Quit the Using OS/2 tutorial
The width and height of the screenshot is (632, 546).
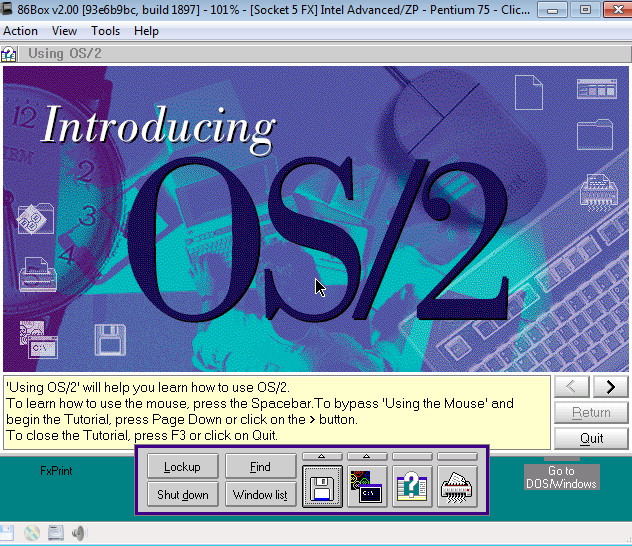[x=591, y=438]
